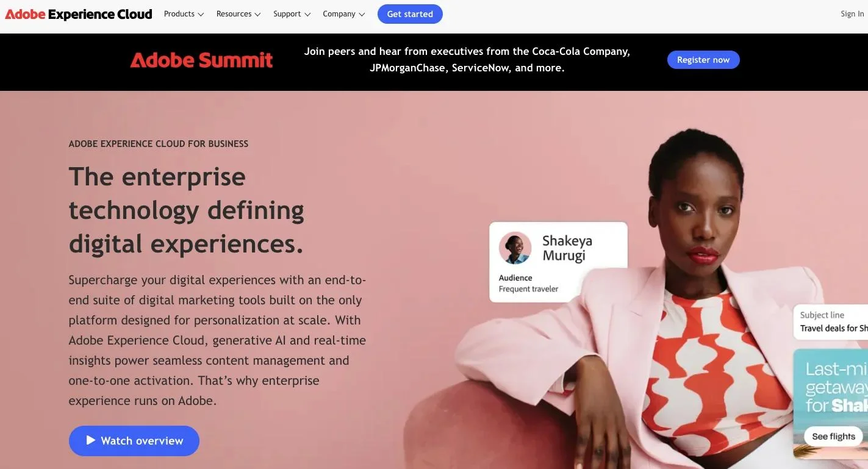Click the See flights button
This screenshot has width=868, height=469.
click(x=833, y=436)
